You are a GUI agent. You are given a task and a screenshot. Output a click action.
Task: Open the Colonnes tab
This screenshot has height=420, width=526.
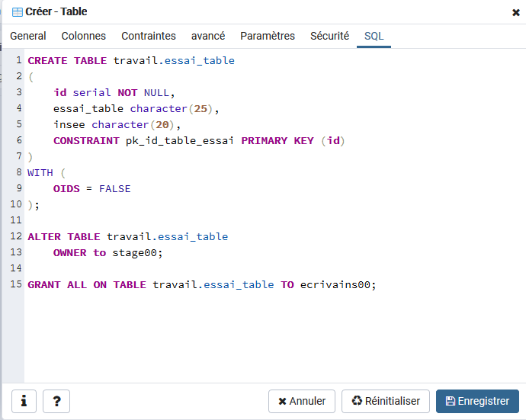point(84,36)
